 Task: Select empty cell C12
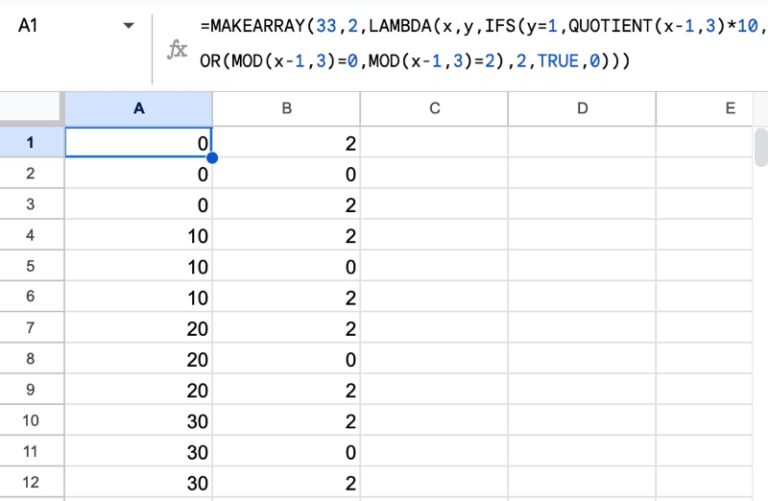[434, 482]
